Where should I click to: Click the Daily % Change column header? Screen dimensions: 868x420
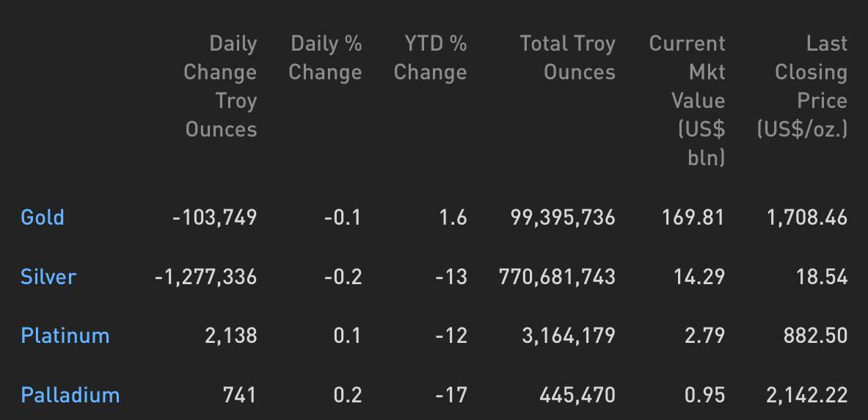pos(326,57)
